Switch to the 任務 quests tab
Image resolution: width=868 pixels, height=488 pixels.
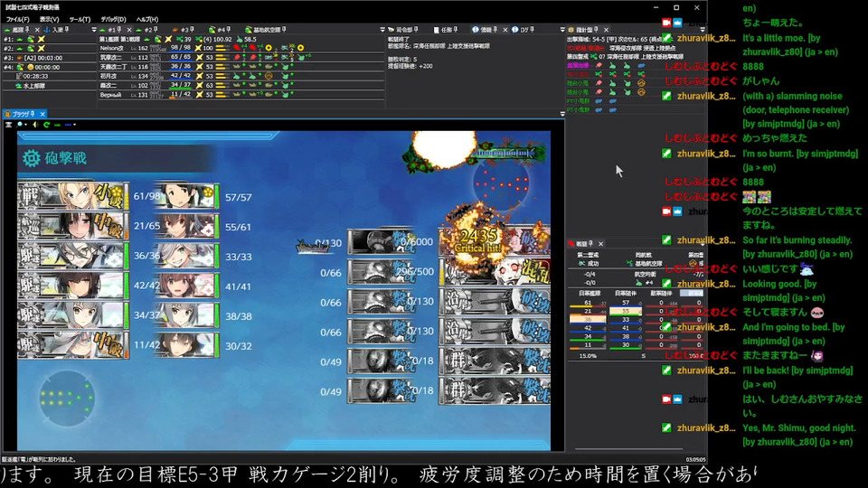pos(446,30)
